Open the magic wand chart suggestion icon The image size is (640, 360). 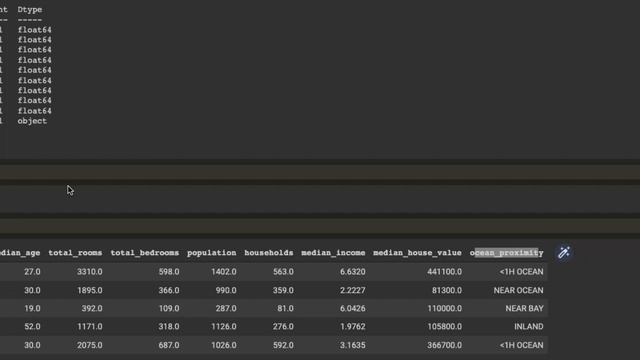(564, 253)
